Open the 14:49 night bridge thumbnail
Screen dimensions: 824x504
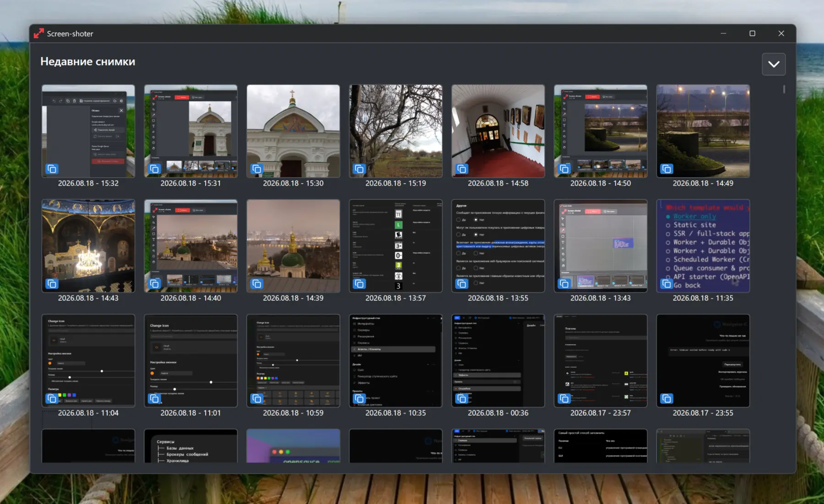703,131
